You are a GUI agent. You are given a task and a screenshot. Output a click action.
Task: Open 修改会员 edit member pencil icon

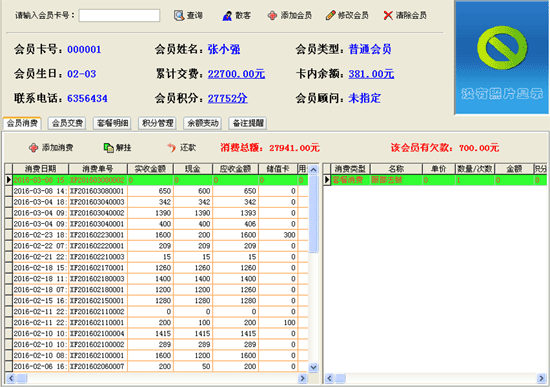pos(330,15)
